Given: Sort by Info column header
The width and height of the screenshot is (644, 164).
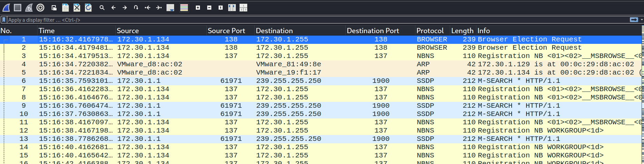Looking at the screenshot, I should 559,31.
